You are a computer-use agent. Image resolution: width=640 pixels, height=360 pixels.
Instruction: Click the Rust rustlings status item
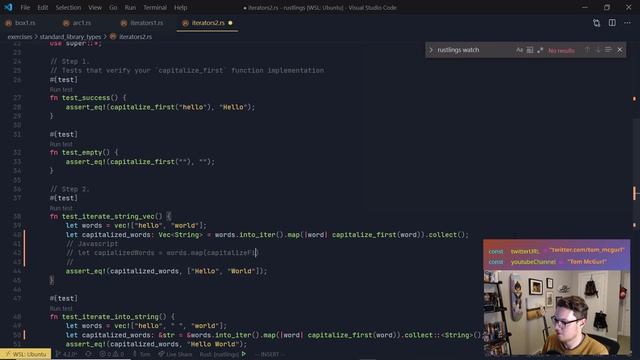pyautogui.click(x=219, y=354)
